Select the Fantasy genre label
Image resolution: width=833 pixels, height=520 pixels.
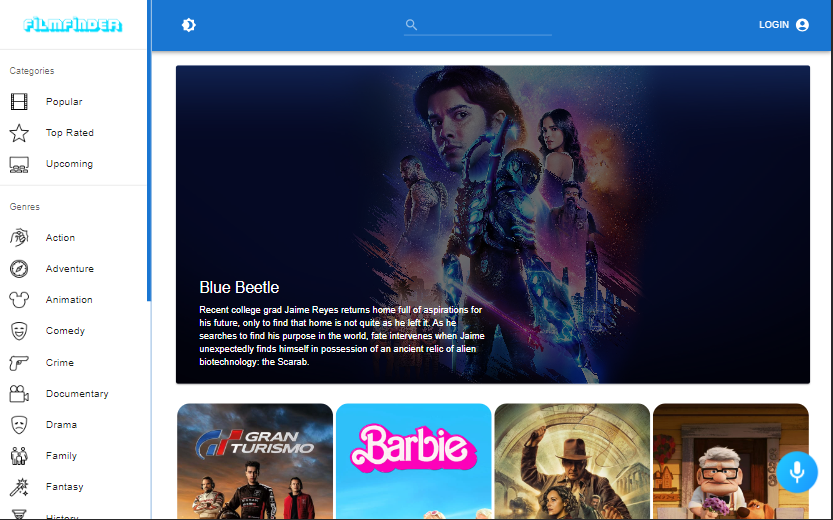[x=64, y=487]
